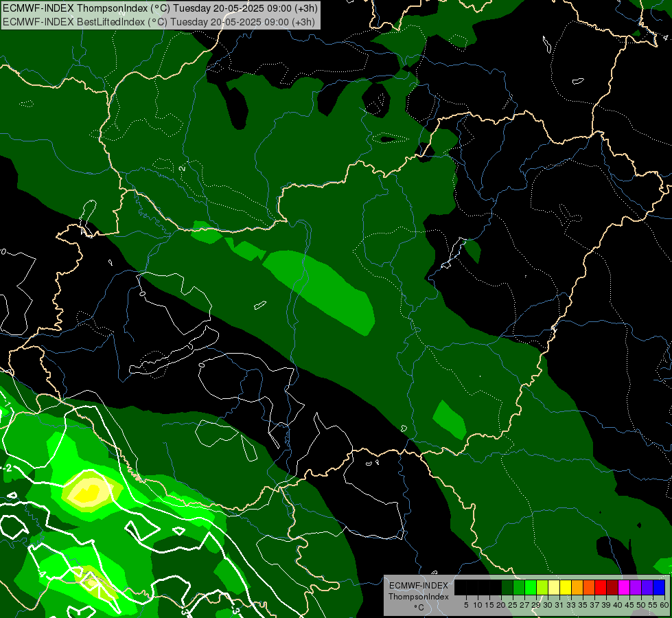This screenshot has width=672, height=618.
Task: Select the magenta 40–45 legend swatch
Action: pyautogui.click(x=625, y=587)
